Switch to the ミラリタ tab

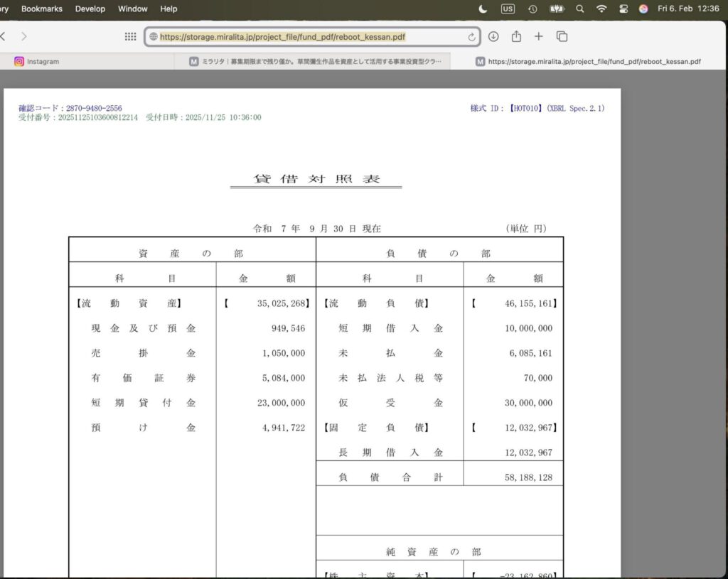coord(316,62)
